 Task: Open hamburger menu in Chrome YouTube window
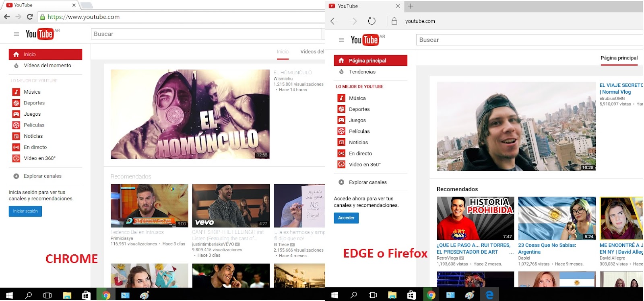(x=17, y=34)
